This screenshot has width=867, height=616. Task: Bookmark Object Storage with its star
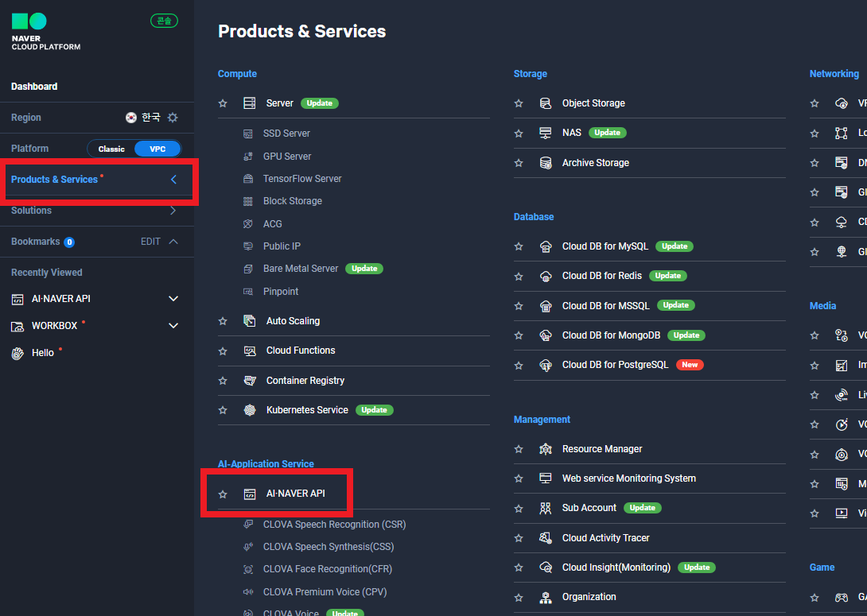(x=519, y=103)
